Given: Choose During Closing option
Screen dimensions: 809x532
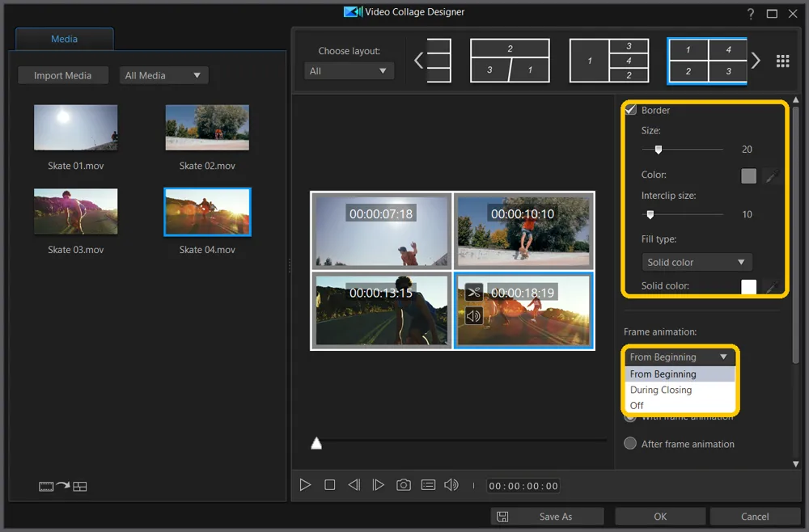Looking at the screenshot, I should point(680,390).
